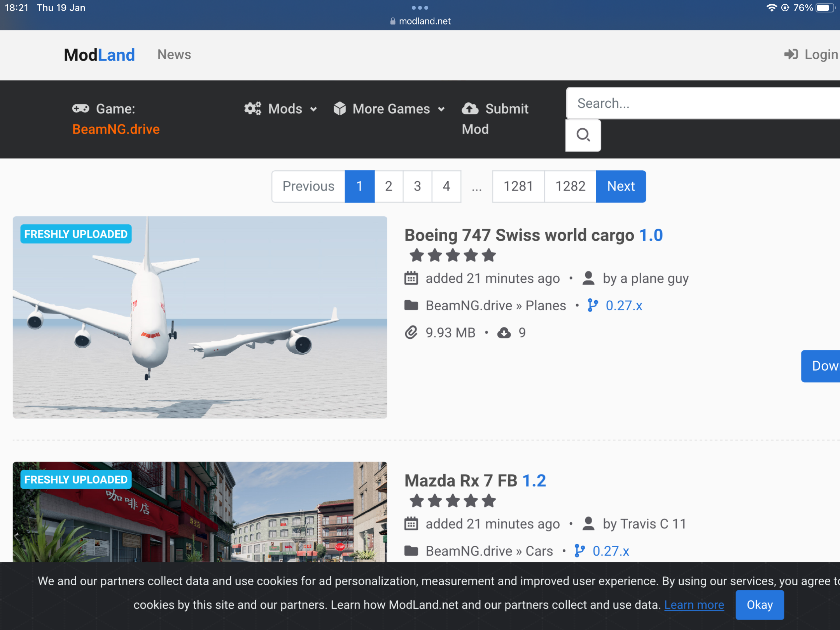Accept cookies with Okay button
This screenshot has width=840, height=630.
click(x=759, y=605)
